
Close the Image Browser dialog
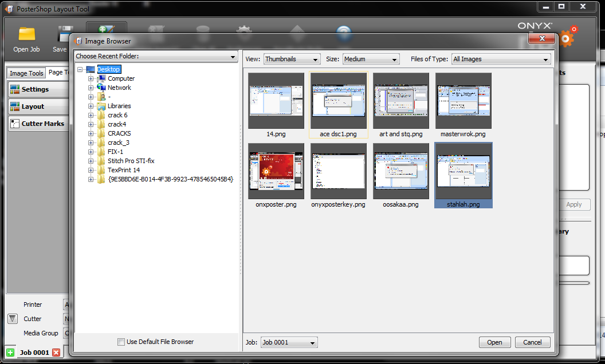point(542,38)
